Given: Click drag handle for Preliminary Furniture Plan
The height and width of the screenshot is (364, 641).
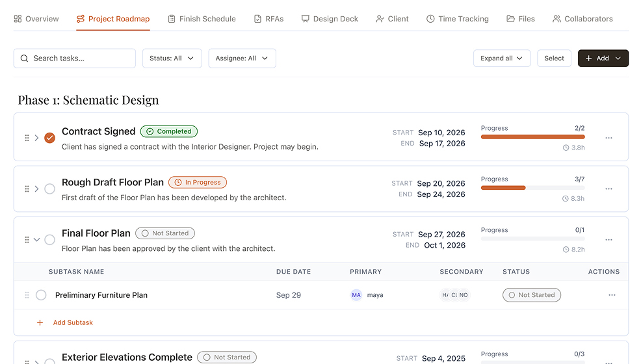Looking at the screenshot, I should (27, 295).
